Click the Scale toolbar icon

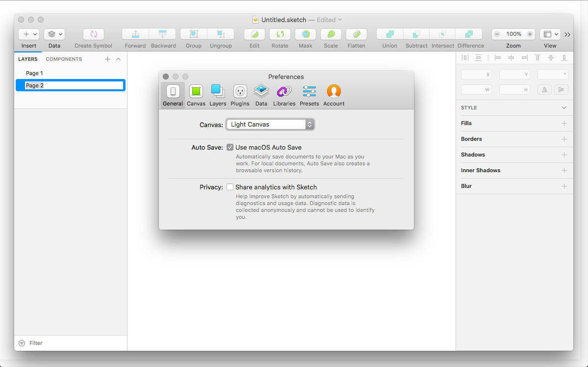[x=331, y=34]
